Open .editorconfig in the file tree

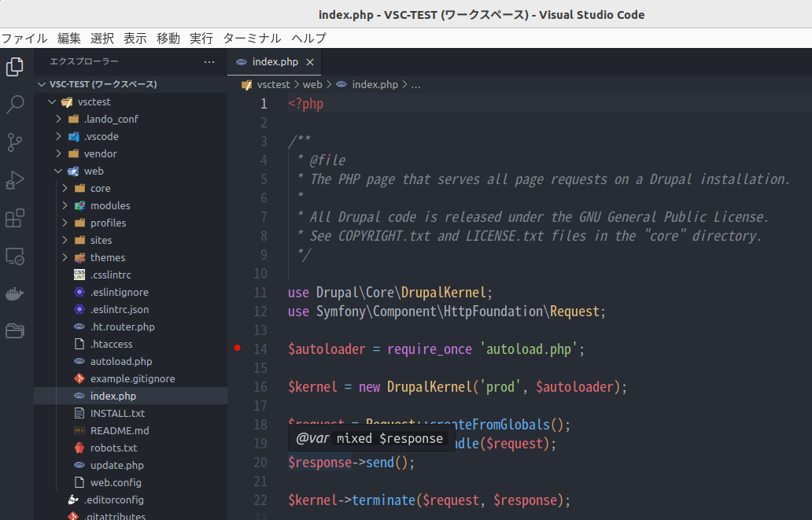point(114,500)
